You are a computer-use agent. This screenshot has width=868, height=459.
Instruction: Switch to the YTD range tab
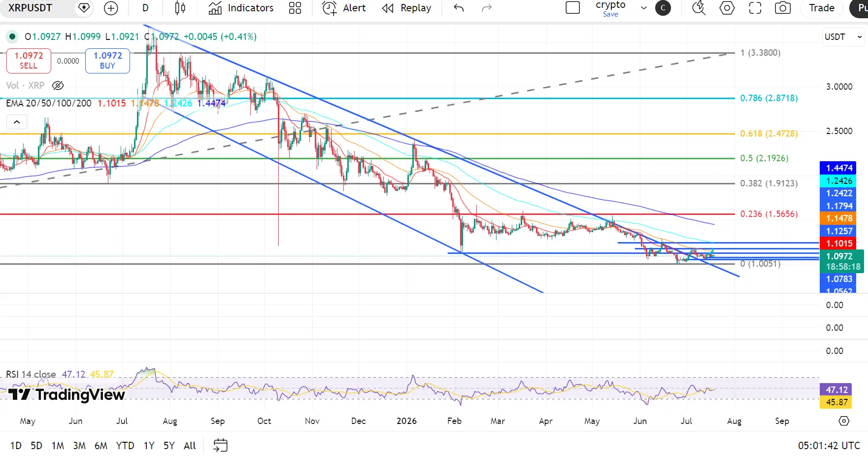125,445
